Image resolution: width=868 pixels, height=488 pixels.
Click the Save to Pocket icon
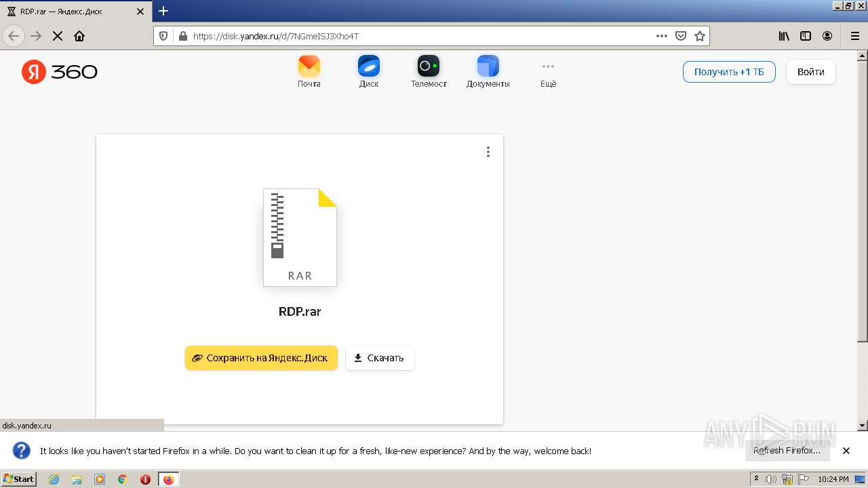pyautogui.click(x=681, y=36)
